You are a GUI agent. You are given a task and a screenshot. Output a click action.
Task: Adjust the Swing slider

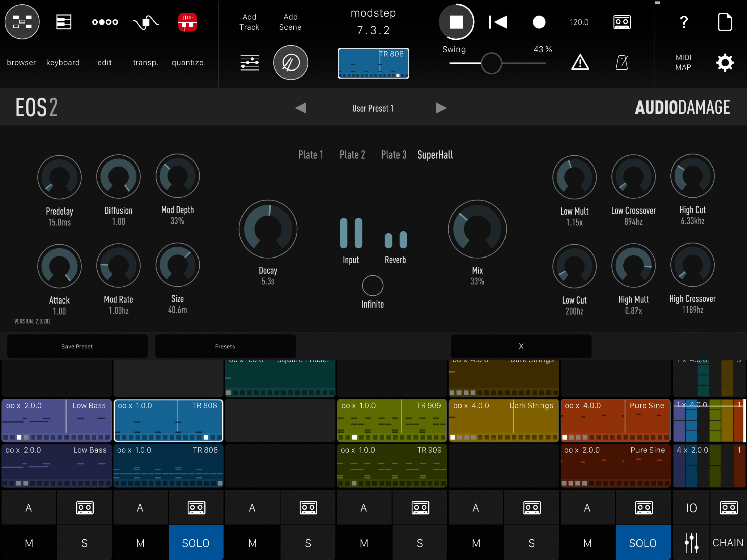(x=491, y=63)
